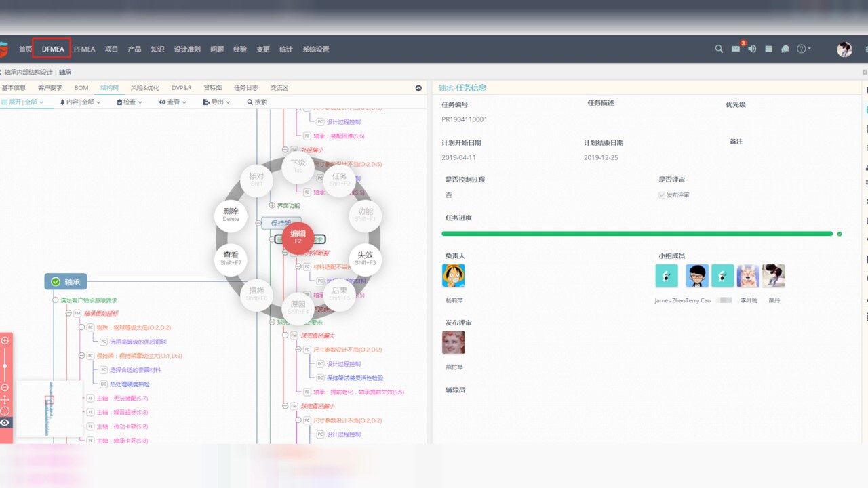Open the user avatar in top bar
The height and width of the screenshot is (488, 868).
coord(844,49)
